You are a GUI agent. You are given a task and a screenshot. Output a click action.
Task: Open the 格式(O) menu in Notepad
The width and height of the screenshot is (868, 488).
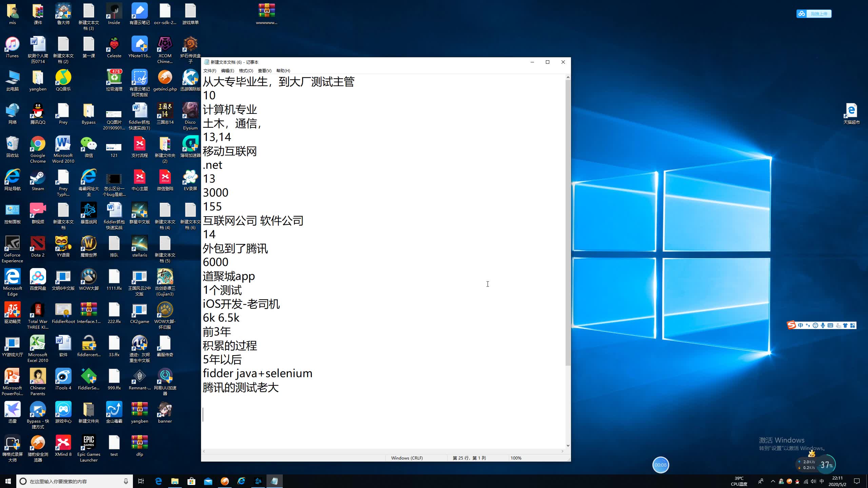tap(246, 71)
